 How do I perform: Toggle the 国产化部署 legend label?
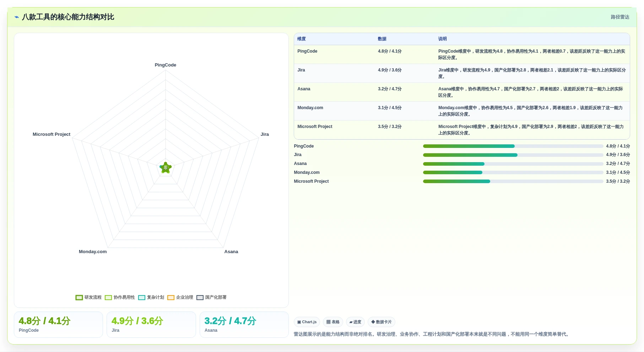pos(216,297)
